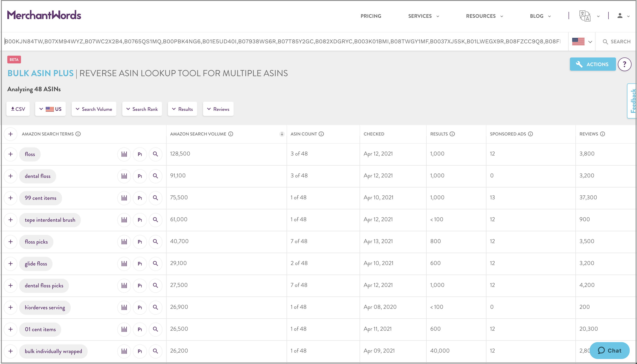637x364 pixels.
Task: Click the info icon beside Reviews column
Action: pyautogui.click(x=603, y=134)
